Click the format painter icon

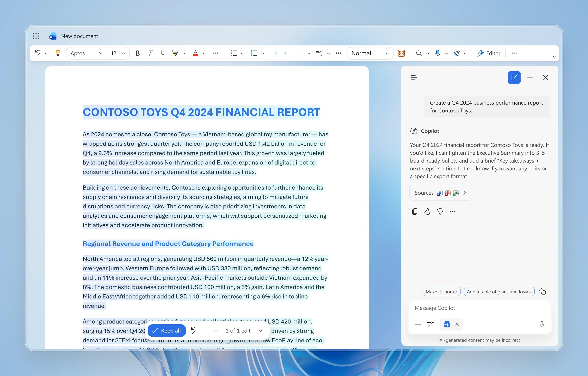click(58, 53)
